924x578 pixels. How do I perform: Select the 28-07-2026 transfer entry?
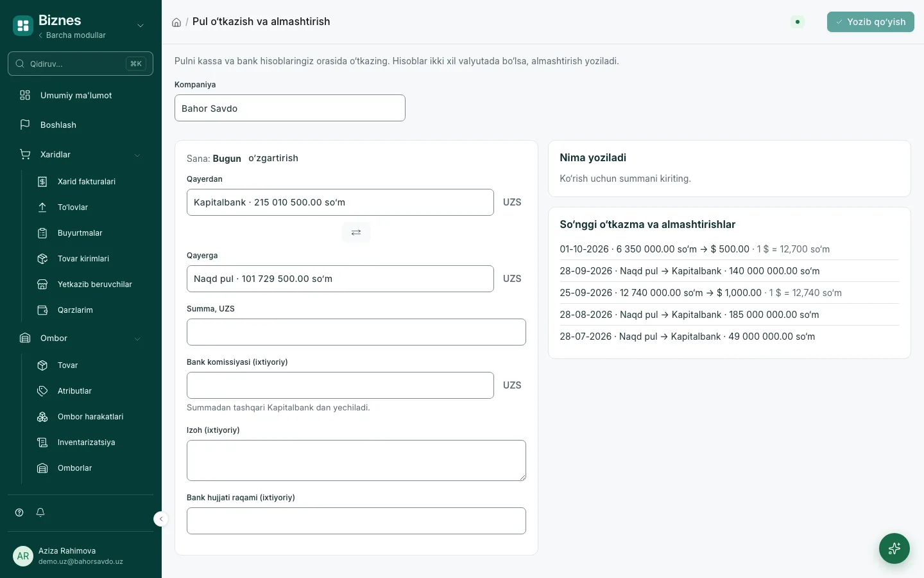[x=729, y=337]
